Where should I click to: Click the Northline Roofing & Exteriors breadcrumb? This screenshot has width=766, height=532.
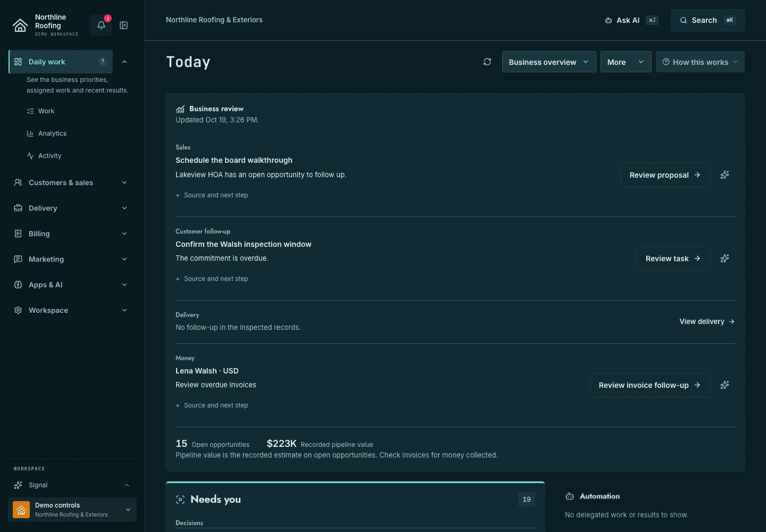point(214,20)
